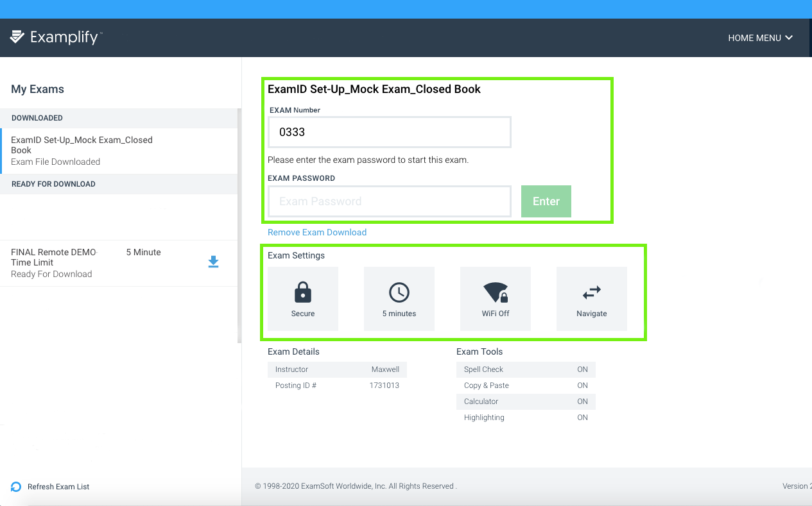
Task: Click the EXAM Number input field
Action: [x=389, y=132]
